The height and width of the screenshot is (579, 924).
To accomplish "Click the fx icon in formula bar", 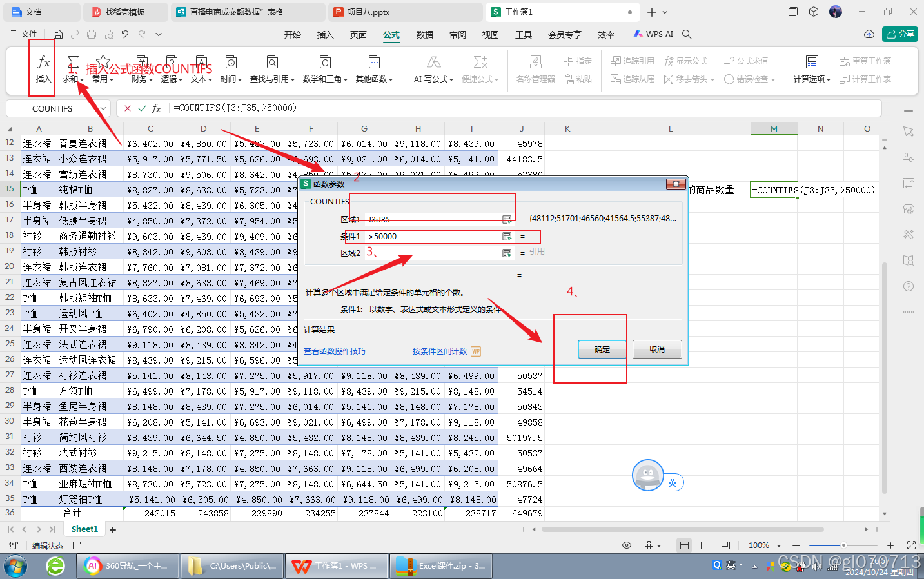I will pyautogui.click(x=156, y=108).
